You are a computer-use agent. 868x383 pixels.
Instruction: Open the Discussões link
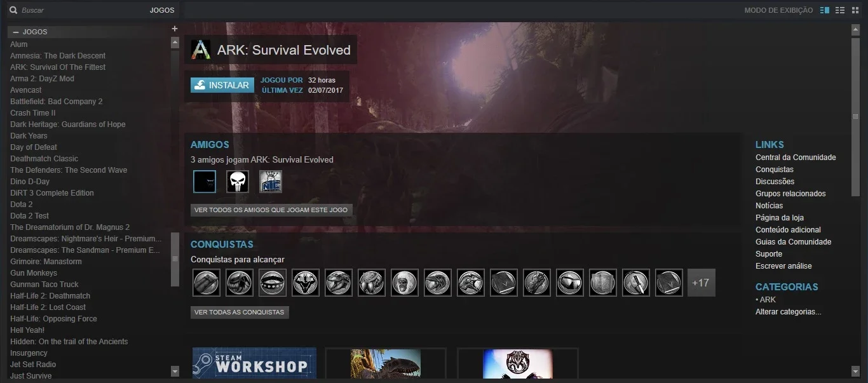pyautogui.click(x=775, y=182)
